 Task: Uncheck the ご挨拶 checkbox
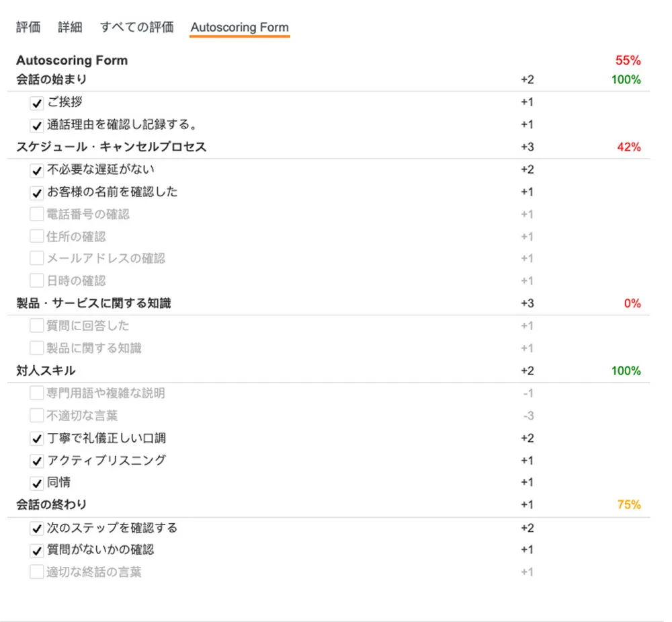(x=37, y=103)
